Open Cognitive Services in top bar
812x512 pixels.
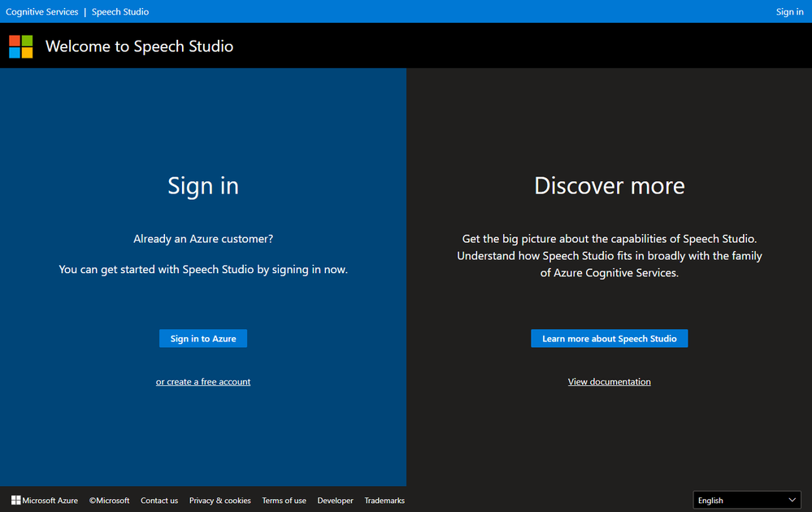coord(42,11)
